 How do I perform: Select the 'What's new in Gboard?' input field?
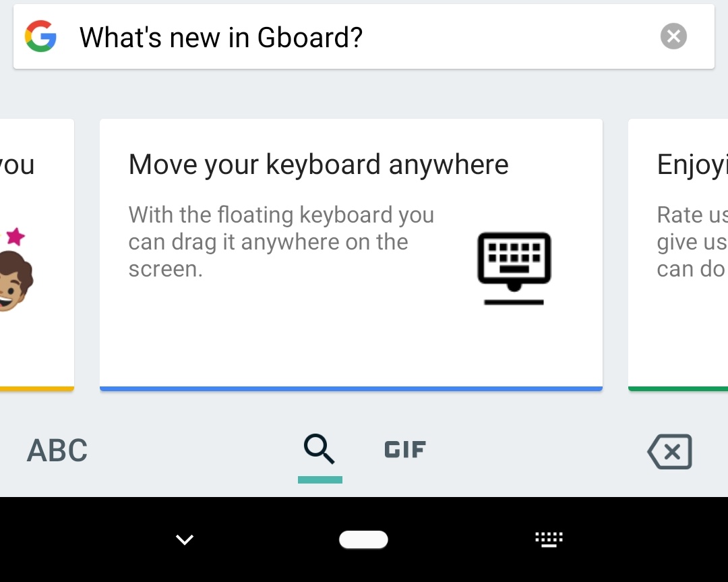[x=303, y=37]
